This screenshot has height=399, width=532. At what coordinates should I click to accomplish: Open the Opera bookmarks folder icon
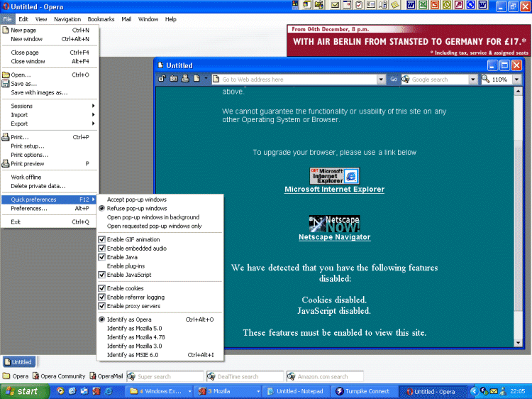click(6, 376)
